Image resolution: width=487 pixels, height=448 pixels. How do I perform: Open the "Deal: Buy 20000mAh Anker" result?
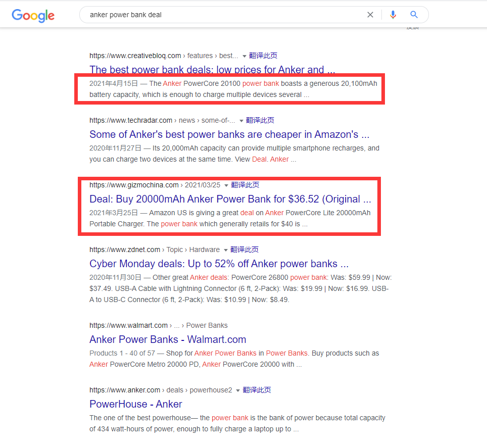coord(230,199)
